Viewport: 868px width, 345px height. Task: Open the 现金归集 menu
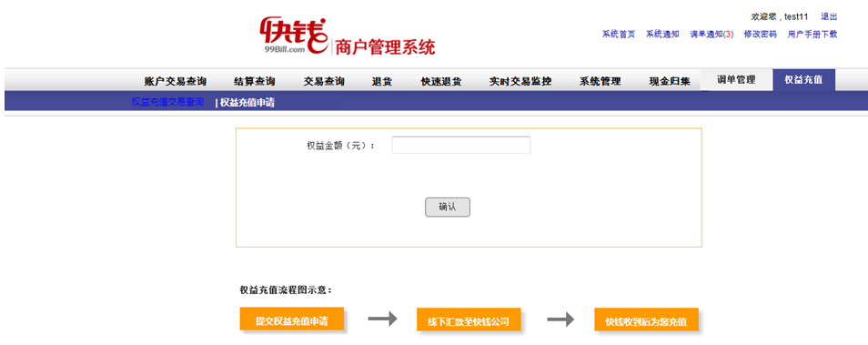pos(670,81)
